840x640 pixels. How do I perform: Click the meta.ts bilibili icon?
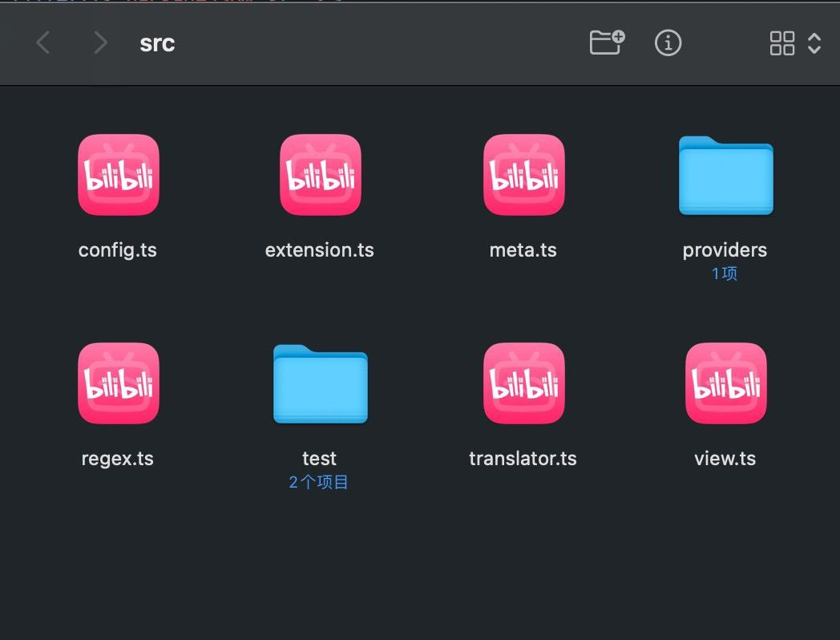[x=523, y=175]
